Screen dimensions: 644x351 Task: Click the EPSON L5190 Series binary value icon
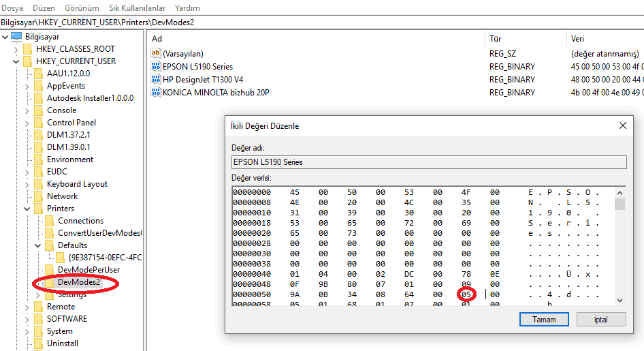click(156, 67)
